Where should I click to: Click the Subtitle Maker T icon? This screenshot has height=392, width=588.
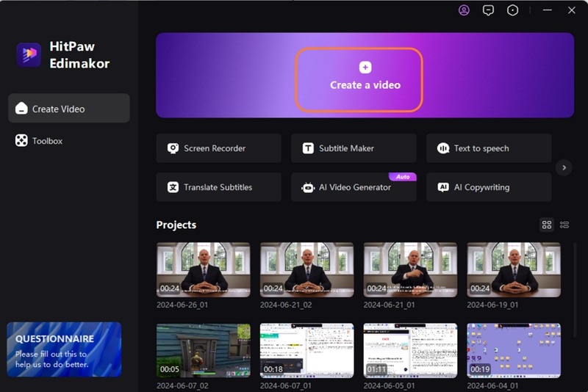click(x=308, y=148)
